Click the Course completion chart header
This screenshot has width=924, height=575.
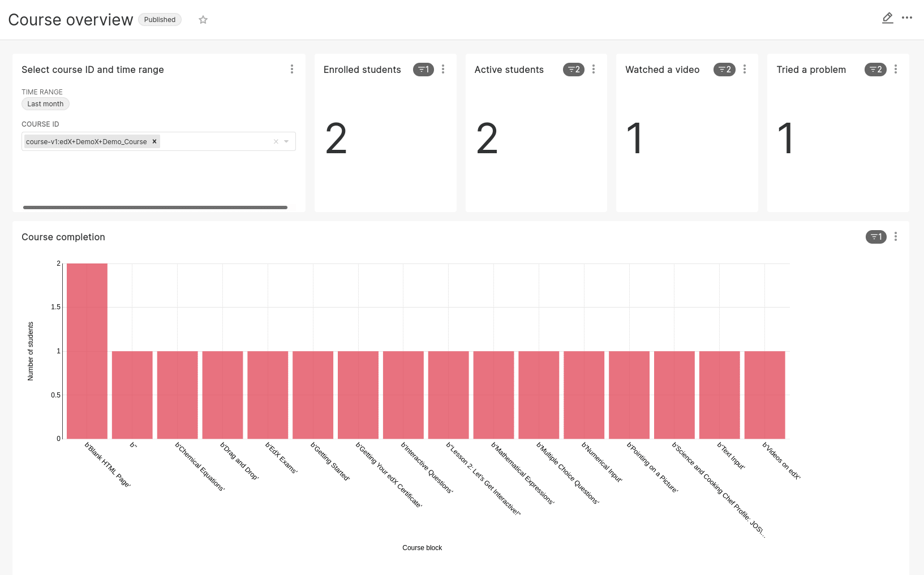[x=63, y=237]
